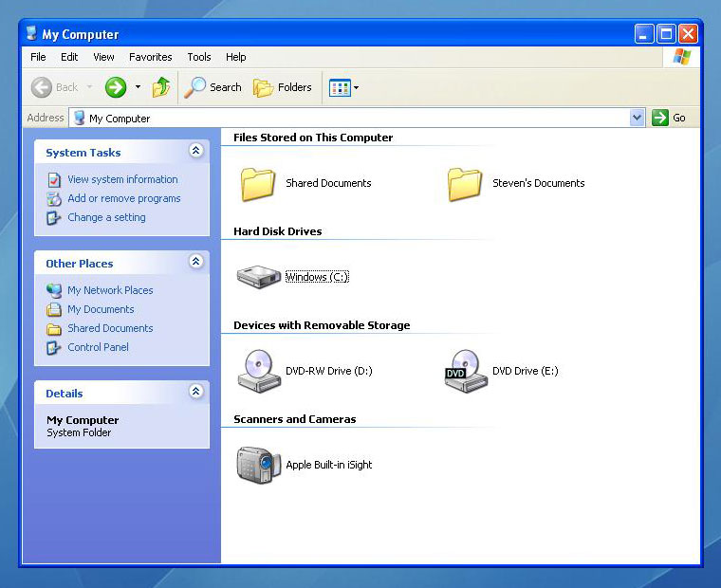
Task: Open the Control Panel link
Action: (x=99, y=347)
